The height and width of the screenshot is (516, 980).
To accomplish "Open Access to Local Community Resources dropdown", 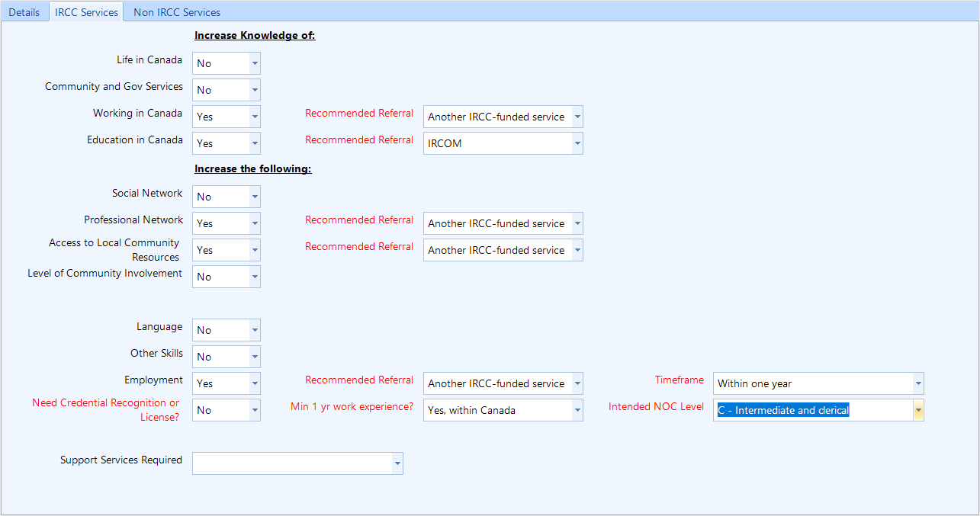I will coord(255,250).
